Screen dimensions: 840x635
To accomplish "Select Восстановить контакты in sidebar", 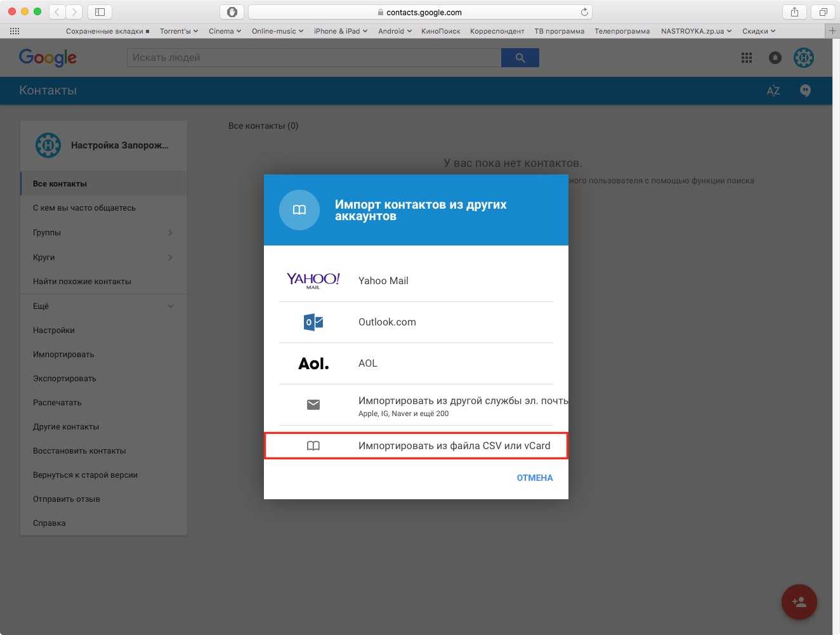I will click(79, 451).
